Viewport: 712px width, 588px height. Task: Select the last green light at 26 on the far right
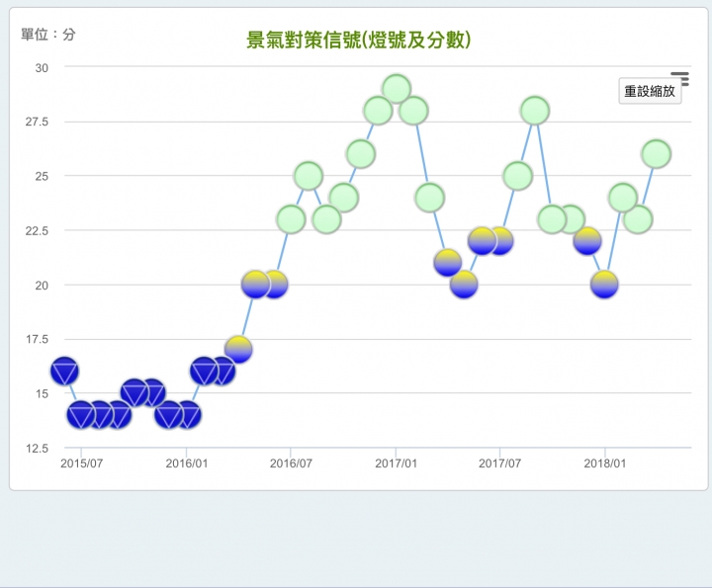pyautogui.click(x=657, y=154)
